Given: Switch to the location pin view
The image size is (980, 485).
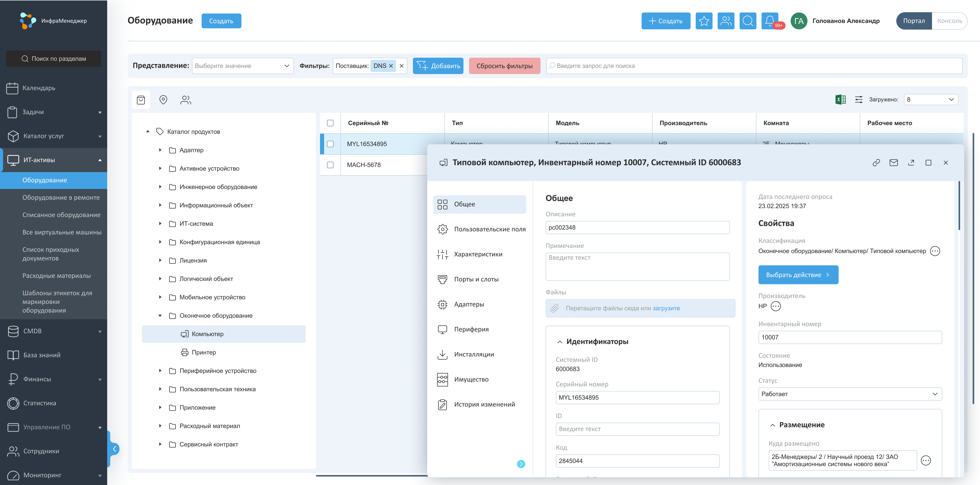Looking at the screenshot, I should point(163,100).
